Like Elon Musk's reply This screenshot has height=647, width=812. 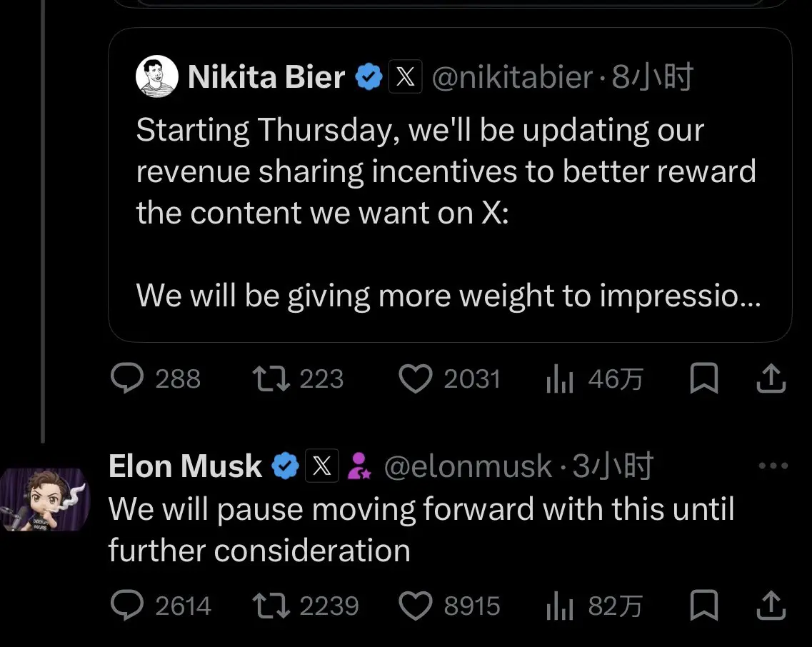tap(416, 606)
